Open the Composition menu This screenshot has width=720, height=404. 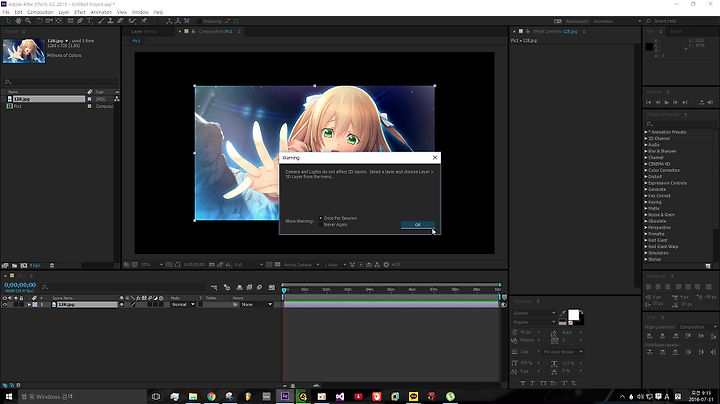(40, 12)
